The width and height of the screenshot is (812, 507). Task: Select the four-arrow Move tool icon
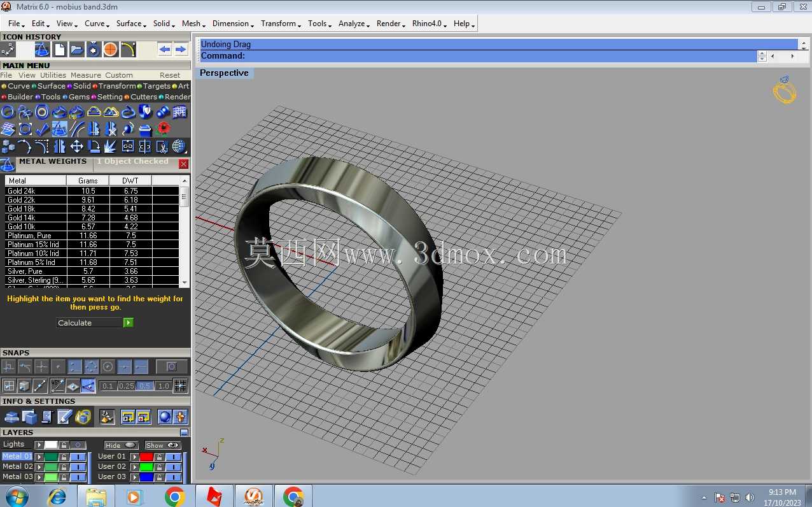coord(76,146)
